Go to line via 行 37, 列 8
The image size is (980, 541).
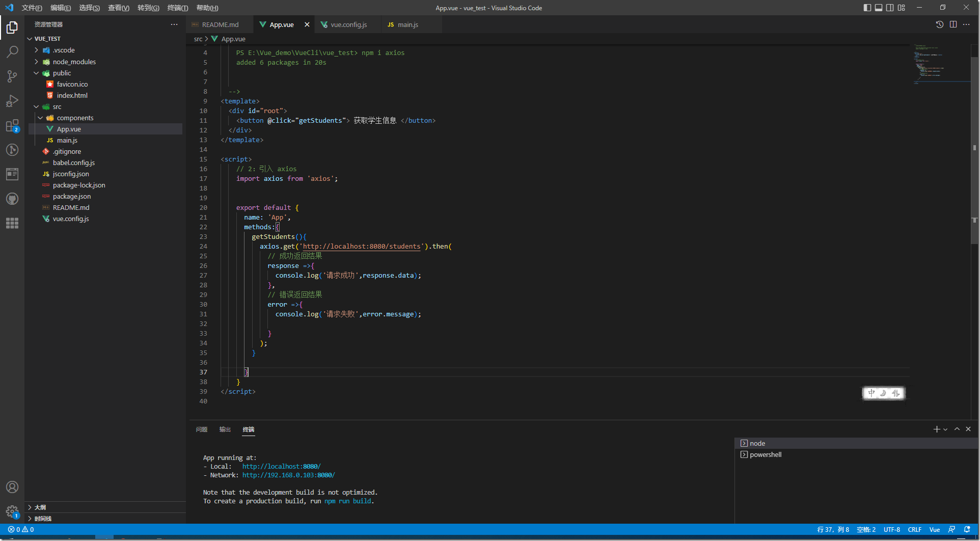pyautogui.click(x=833, y=530)
